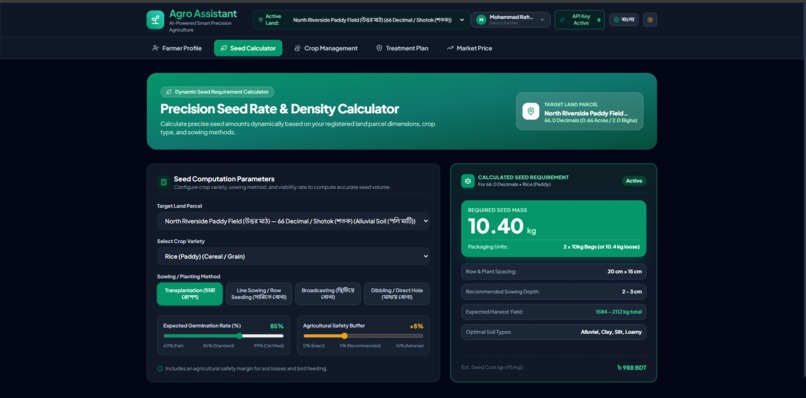Click the Row & Plant Spacing row

(x=554, y=272)
